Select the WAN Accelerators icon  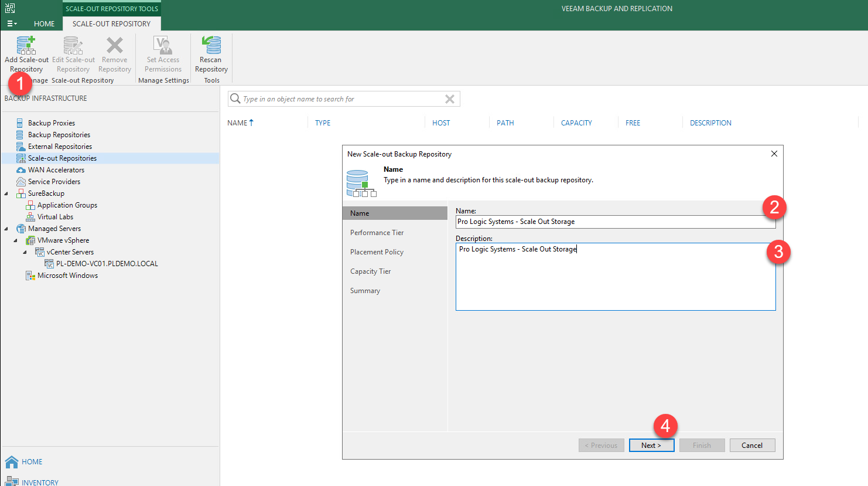pyautogui.click(x=21, y=170)
